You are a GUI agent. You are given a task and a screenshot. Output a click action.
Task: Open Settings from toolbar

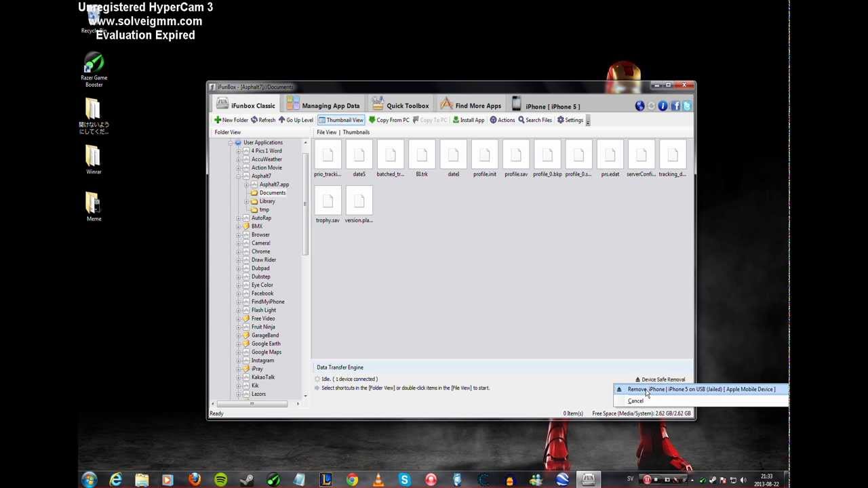(570, 120)
